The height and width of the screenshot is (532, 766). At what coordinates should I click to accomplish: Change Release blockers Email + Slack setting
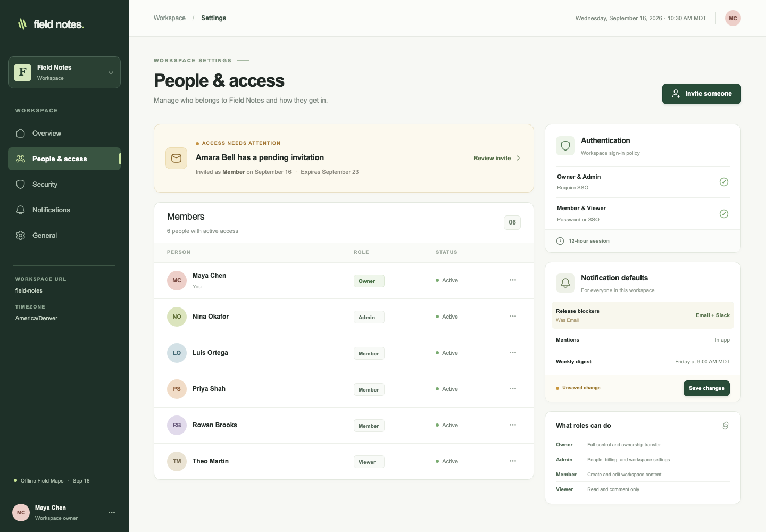[x=713, y=315]
